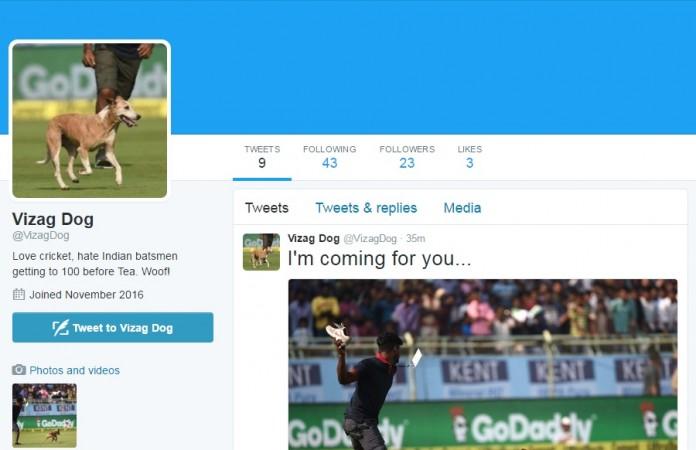Open the Photos and videos link
This screenshot has width=696, height=450.
point(75,370)
